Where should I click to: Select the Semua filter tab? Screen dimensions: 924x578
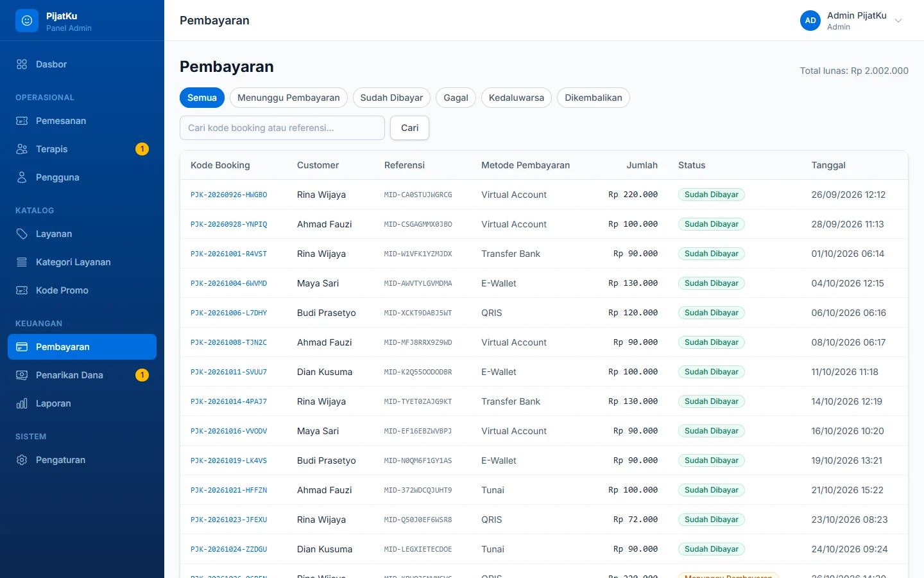[x=202, y=98]
